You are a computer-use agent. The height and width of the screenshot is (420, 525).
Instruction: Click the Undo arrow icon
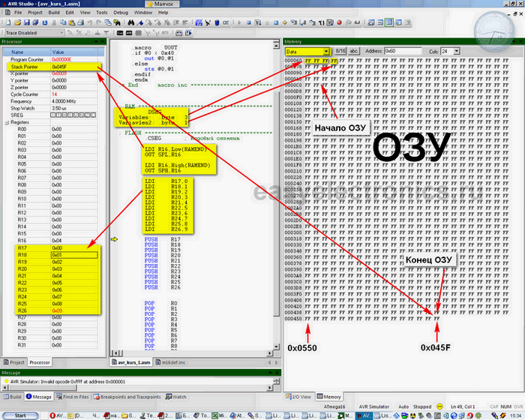pos(90,22)
